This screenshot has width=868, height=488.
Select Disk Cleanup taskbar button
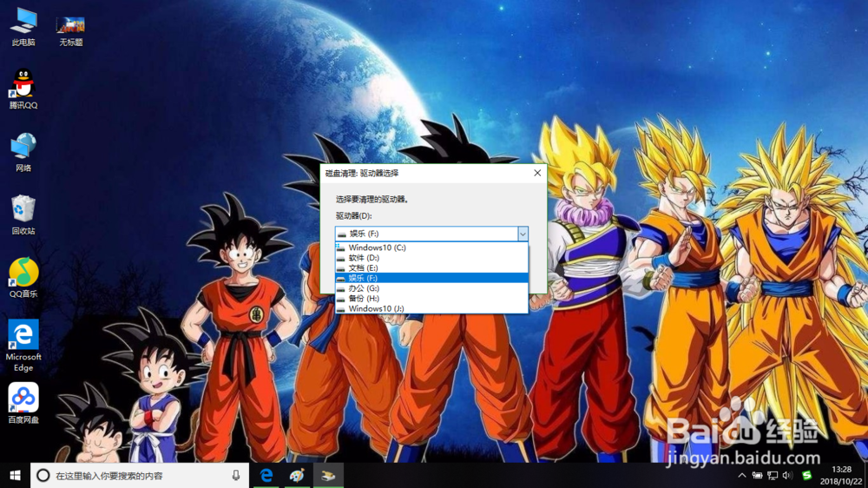point(328,475)
